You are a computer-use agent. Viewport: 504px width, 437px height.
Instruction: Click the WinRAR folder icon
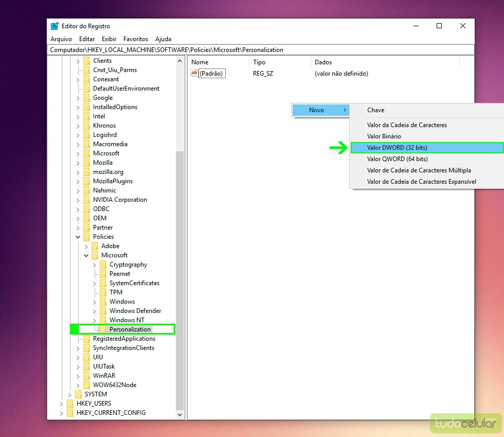[x=86, y=376]
